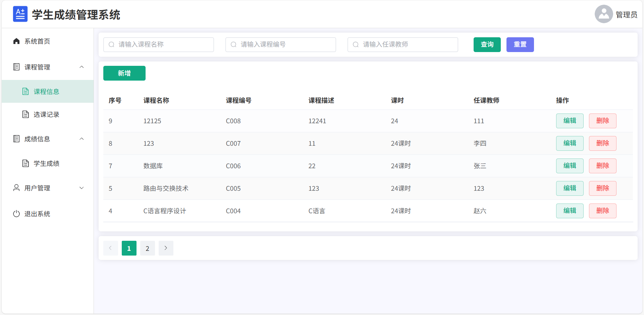Click the document icon beside 课程信息

pos(26,91)
